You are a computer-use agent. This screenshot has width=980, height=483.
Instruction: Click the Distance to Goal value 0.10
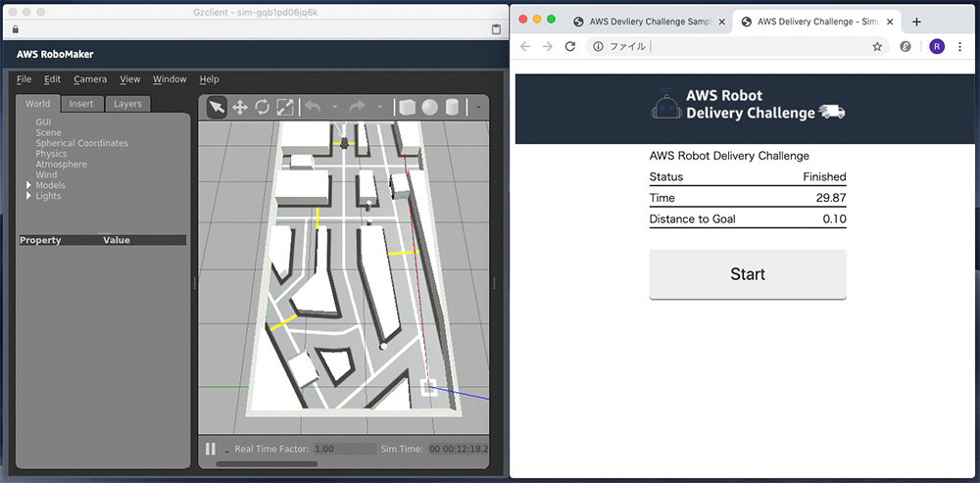834,219
